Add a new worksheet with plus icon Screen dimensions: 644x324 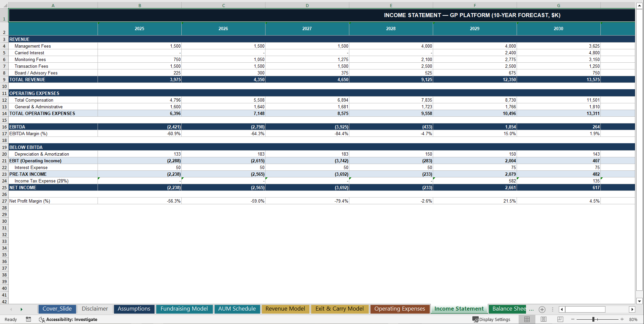[542, 309]
